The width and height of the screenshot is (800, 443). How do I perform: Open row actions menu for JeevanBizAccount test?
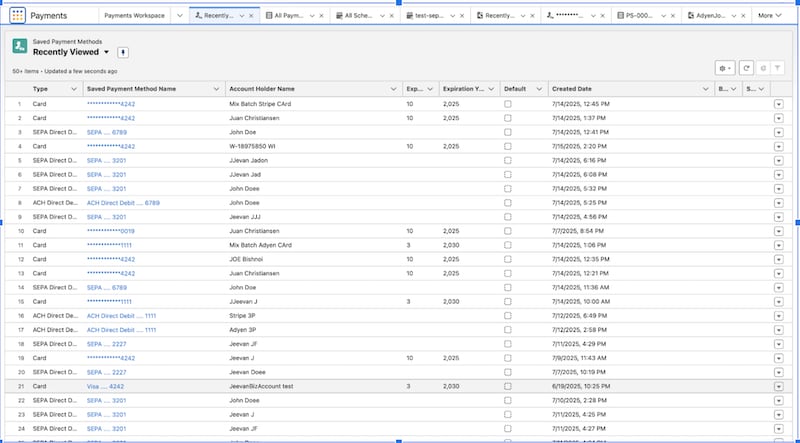[x=778, y=386]
